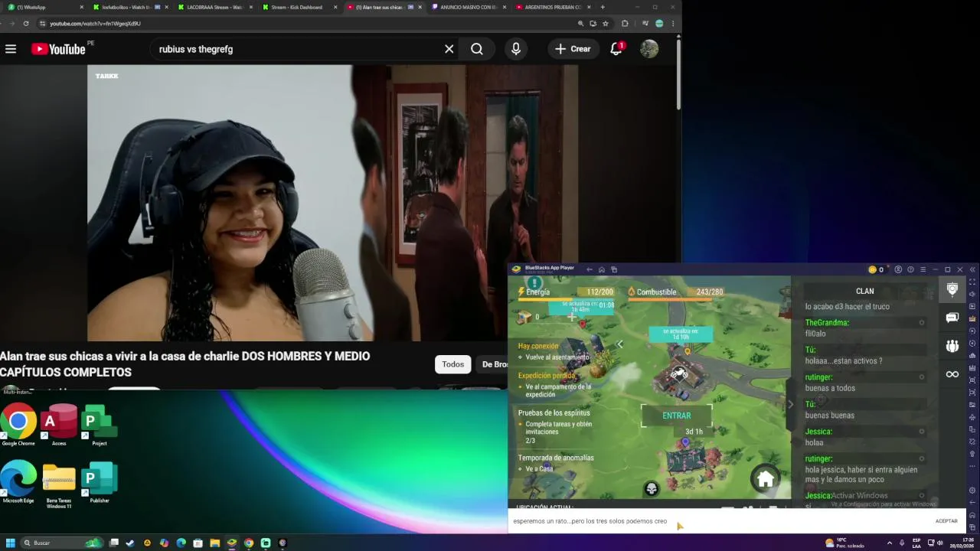Switch to the Stream - Kick Dashboard tab
The image size is (980, 551).
[299, 7]
